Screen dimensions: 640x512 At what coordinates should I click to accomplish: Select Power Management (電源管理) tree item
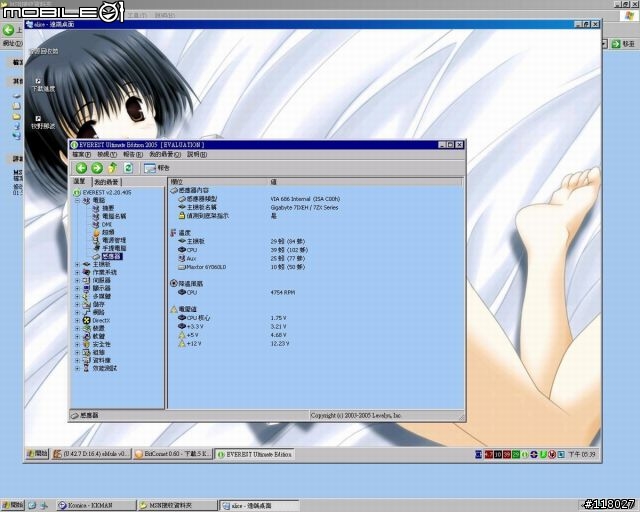[114, 240]
